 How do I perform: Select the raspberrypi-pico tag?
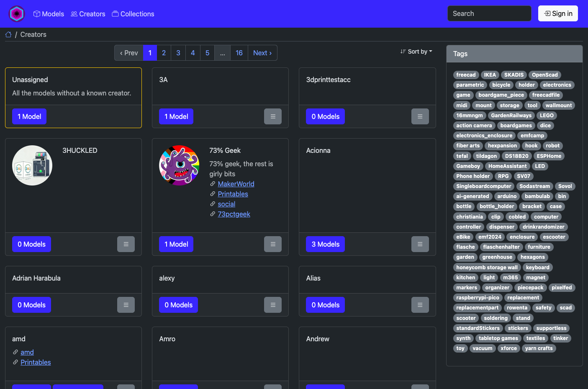pyautogui.click(x=478, y=298)
